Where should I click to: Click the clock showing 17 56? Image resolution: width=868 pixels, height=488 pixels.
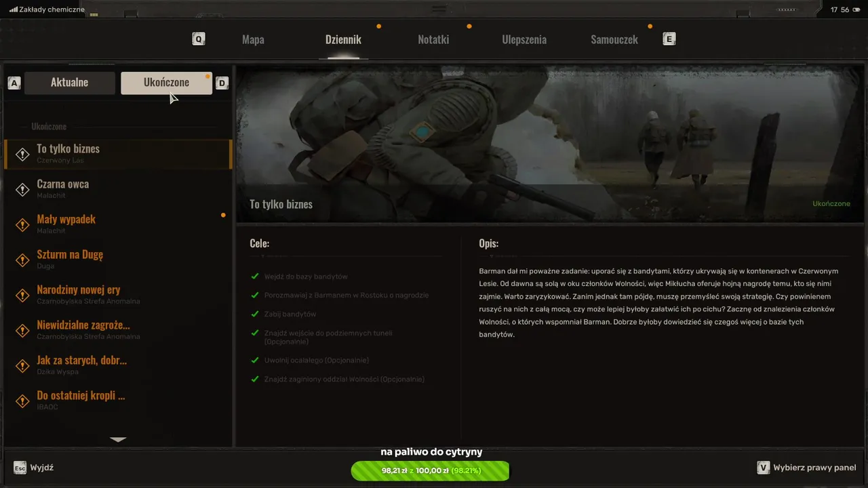click(x=840, y=9)
